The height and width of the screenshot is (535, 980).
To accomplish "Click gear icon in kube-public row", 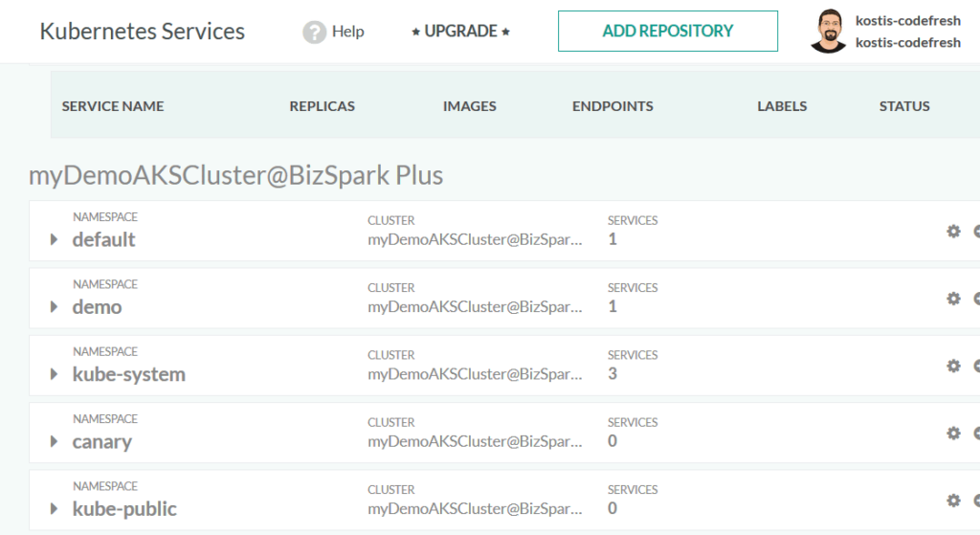I will tap(953, 501).
